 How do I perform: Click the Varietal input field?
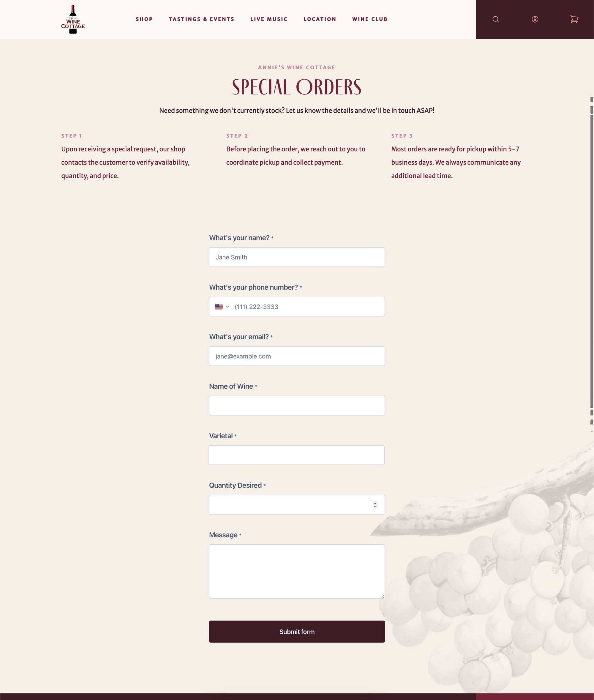coord(297,455)
